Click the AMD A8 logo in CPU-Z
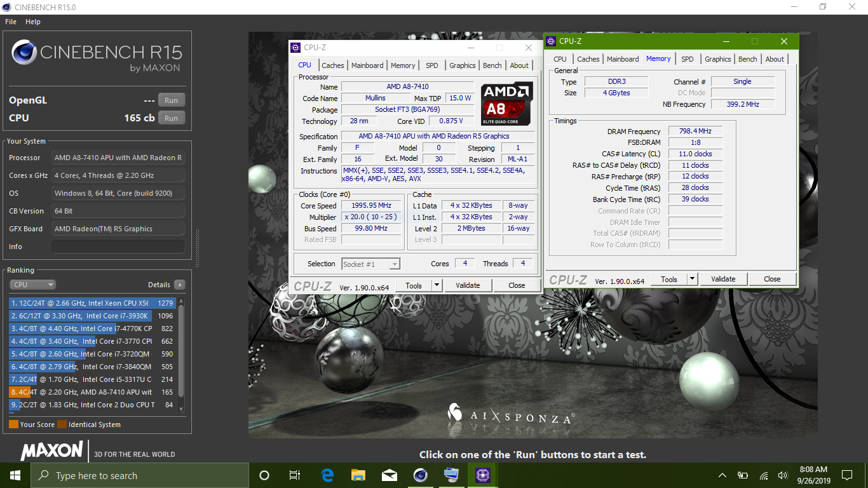The width and height of the screenshot is (868, 488). pyautogui.click(x=506, y=104)
